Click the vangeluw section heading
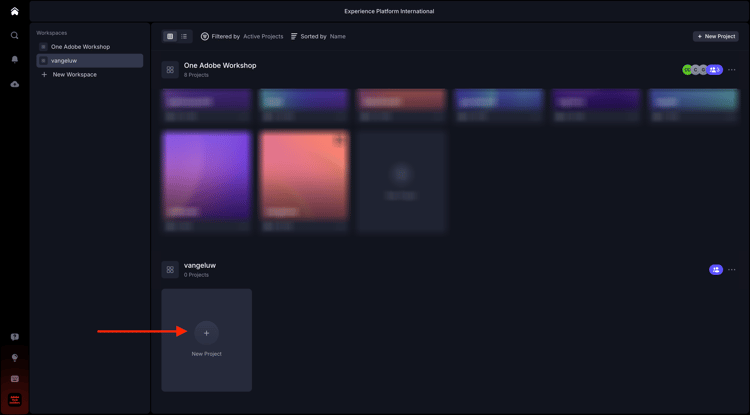Image resolution: width=750 pixels, height=415 pixels. click(200, 265)
